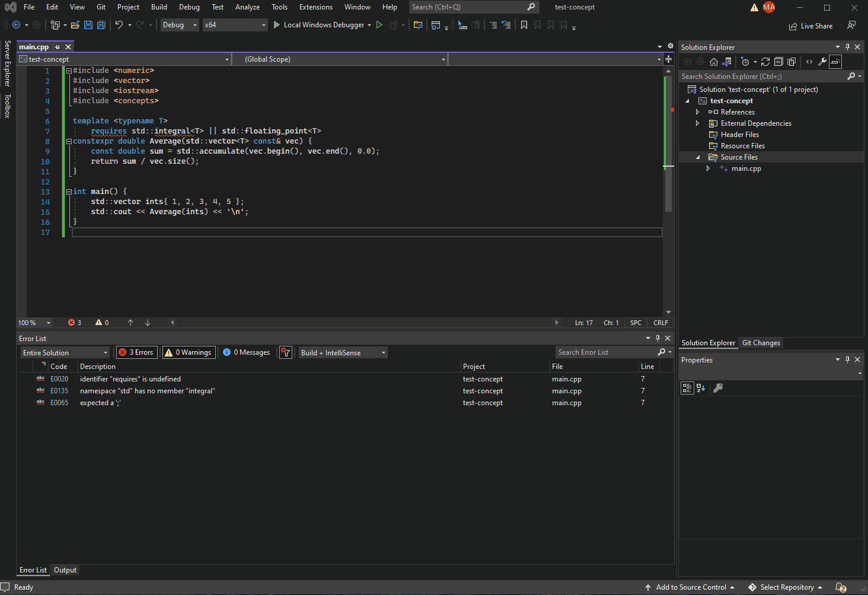Select main.cpp in Solution Explorer
The width and height of the screenshot is (868, 595).
click(x=746, y=168)
